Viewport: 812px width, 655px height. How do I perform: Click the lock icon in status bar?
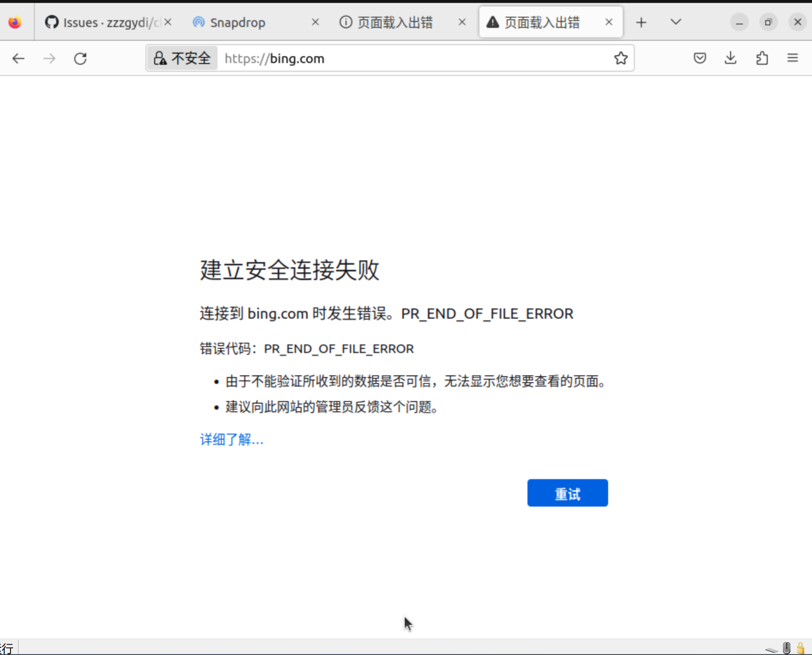pyautogui.click(x=800, y=648)
